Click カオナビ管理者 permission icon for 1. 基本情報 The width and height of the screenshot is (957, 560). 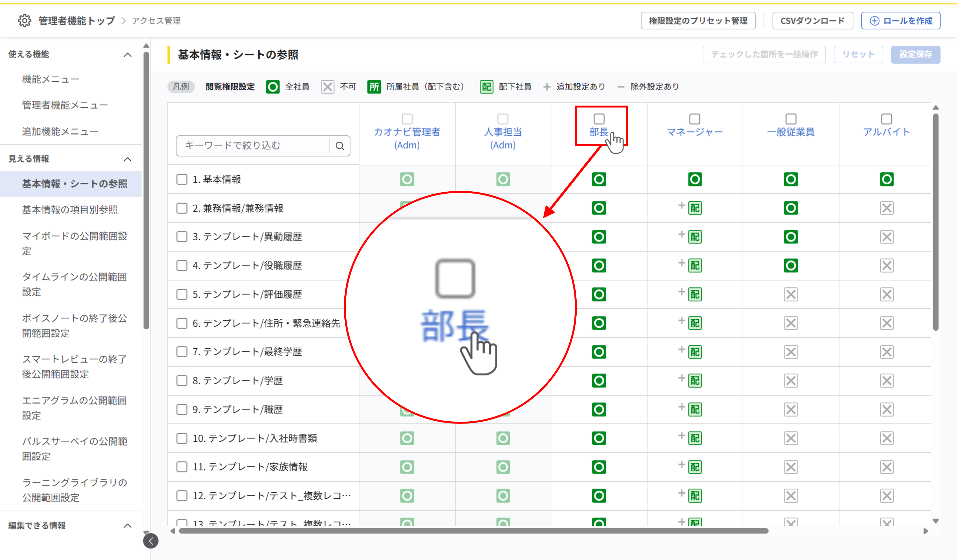pyautogui.click(x=407, y=179)
